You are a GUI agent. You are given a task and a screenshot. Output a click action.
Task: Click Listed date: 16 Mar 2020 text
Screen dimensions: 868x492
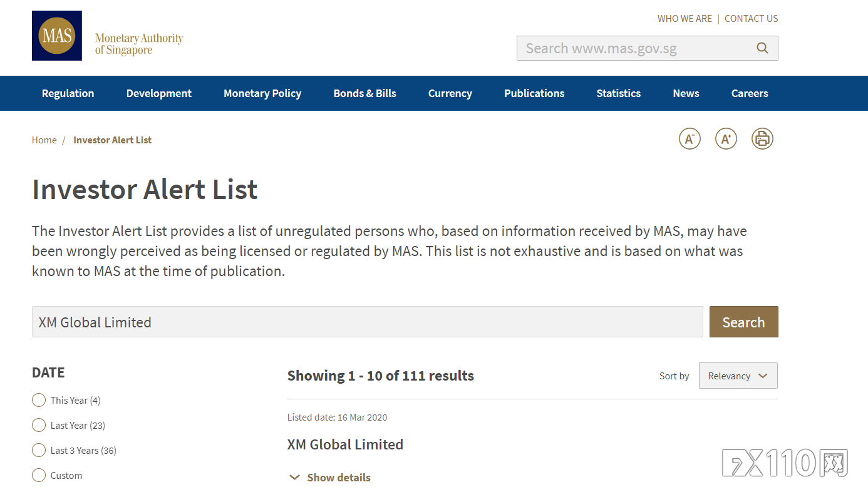pyautogui.click(x=337, y=418)
